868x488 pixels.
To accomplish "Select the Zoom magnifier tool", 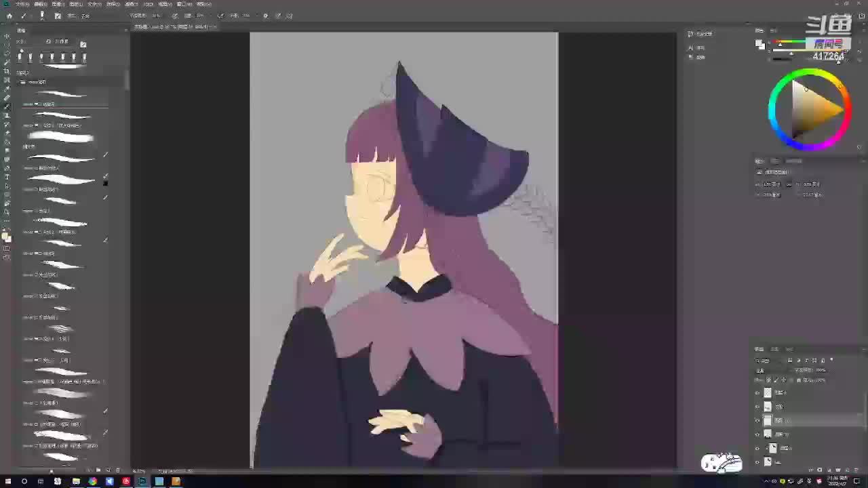I will (7, 212).
